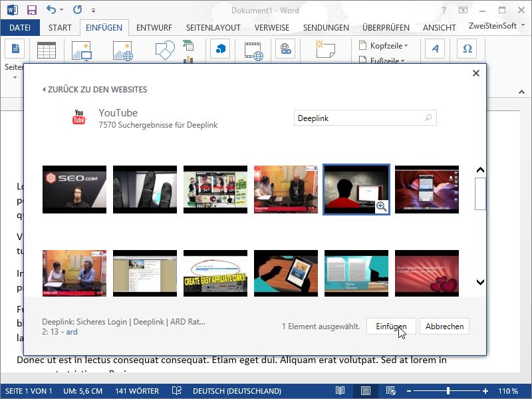Switch to Web Layout view
This screenshot has width=532, height=399.
point(390,391)
